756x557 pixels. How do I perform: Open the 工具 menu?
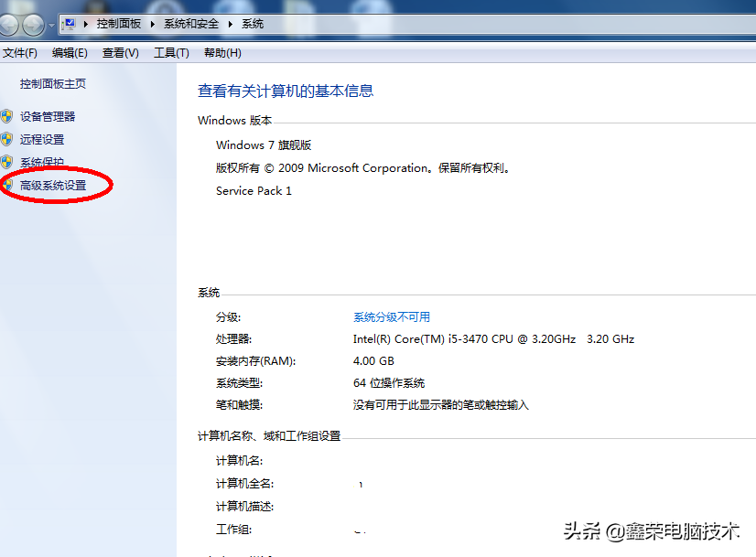170,52
